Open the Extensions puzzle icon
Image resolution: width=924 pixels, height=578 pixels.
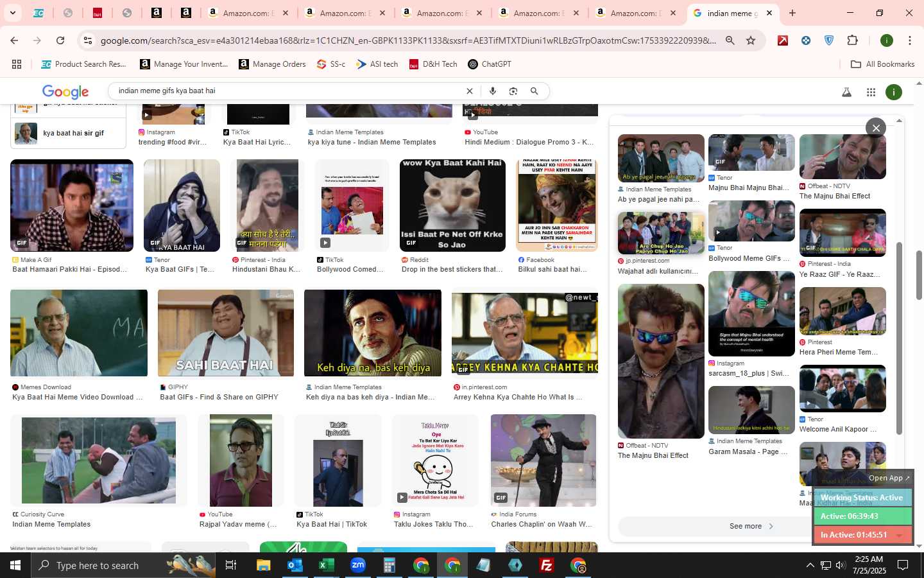tap(852, 40)
